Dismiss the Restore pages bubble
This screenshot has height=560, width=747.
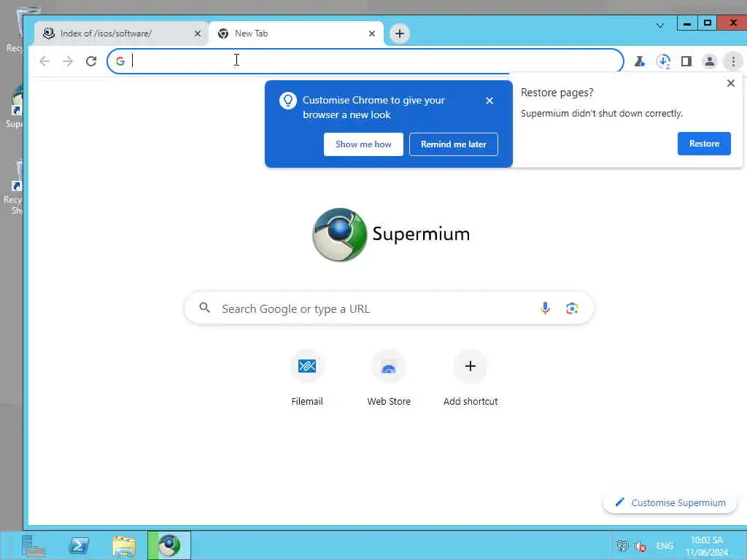pyautogui.click(x=731, y=83)
